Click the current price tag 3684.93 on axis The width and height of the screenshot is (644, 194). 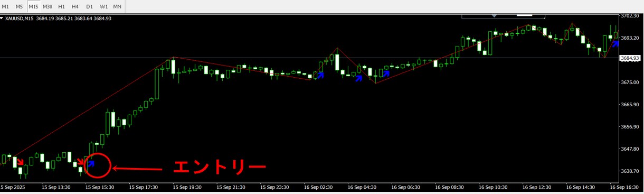point(630,58)
